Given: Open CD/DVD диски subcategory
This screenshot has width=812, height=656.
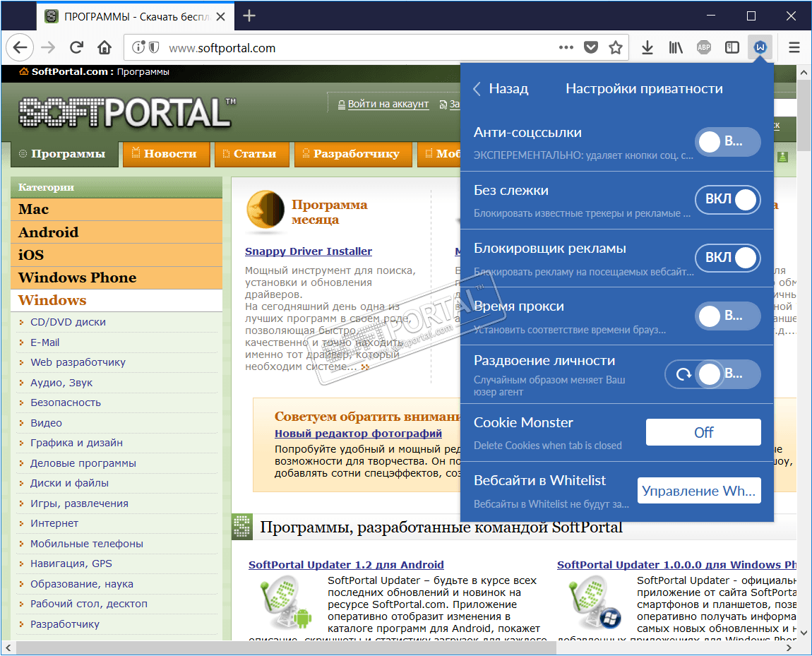Looking at the screenshot, I should (68, 322).
